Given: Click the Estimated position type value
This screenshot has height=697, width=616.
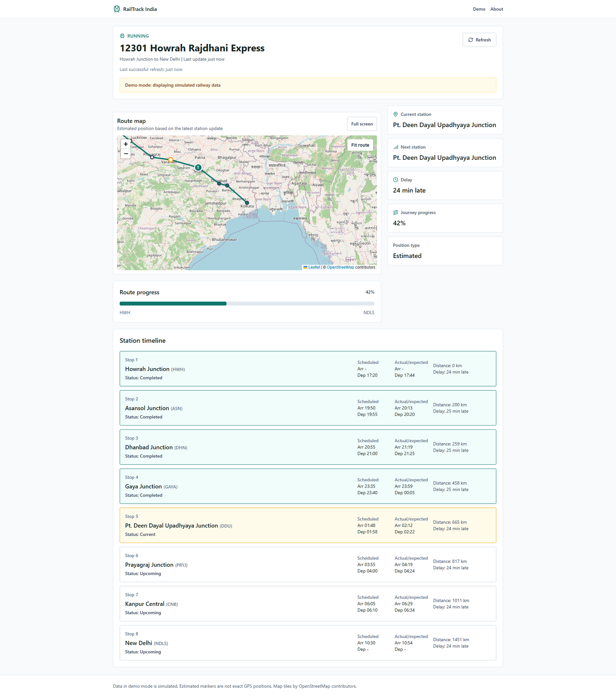Looking at the screenshot, I should click(x=407, y=256).
